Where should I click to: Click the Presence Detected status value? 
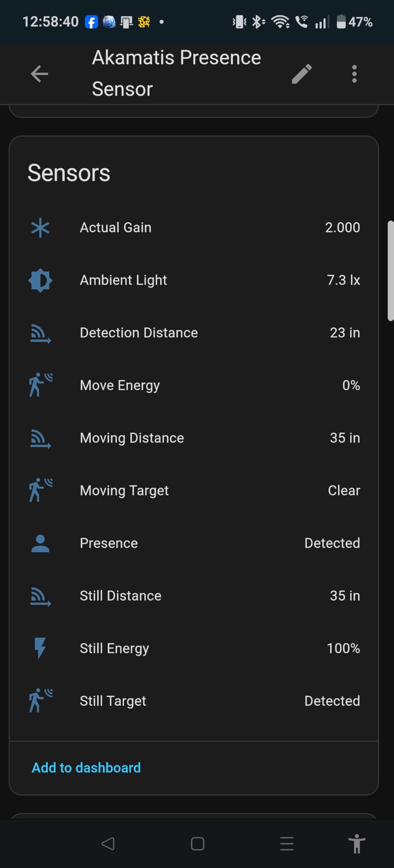[332, 543]
